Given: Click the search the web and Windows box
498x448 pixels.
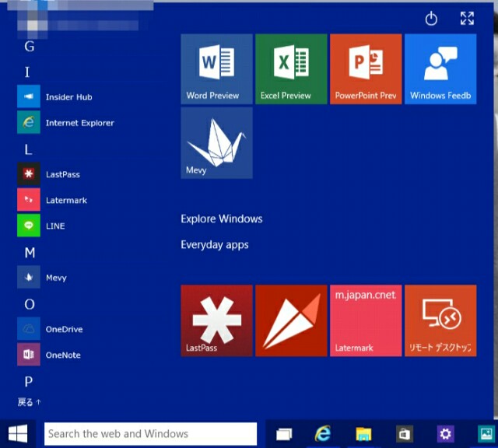Looking at the screenshot, I should coord(150,434).
